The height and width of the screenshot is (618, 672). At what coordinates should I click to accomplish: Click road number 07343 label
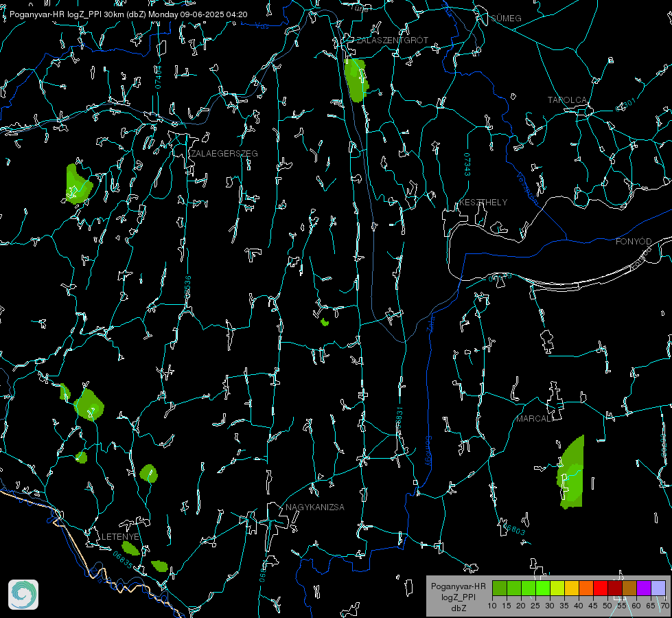467,164
